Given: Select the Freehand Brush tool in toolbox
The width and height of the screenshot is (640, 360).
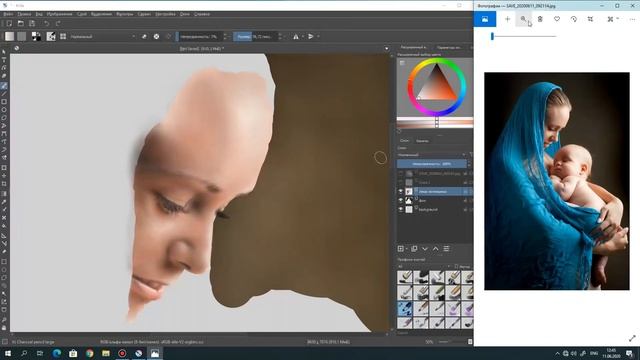Looking at the screenshot, I should (4, 86).
